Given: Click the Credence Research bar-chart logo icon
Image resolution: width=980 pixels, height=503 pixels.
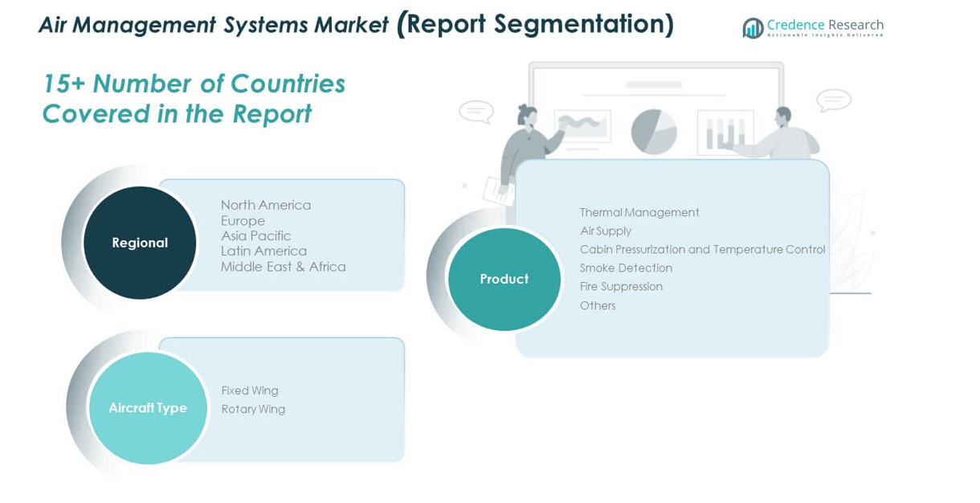Looking at the screenshot, I should click(x=753, y=28).
